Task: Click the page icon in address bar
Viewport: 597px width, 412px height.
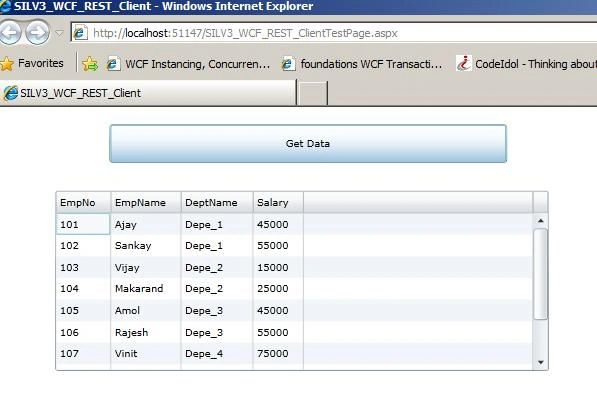Action: click(80, 33)
